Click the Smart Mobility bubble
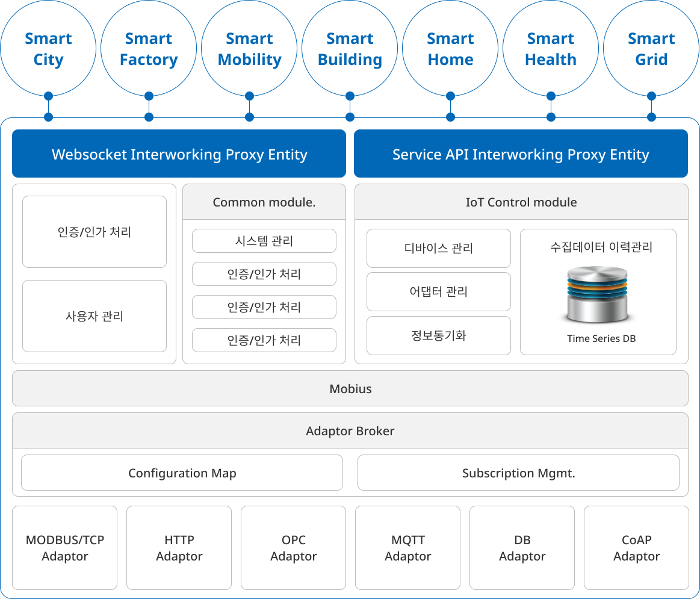 (249, 49)
